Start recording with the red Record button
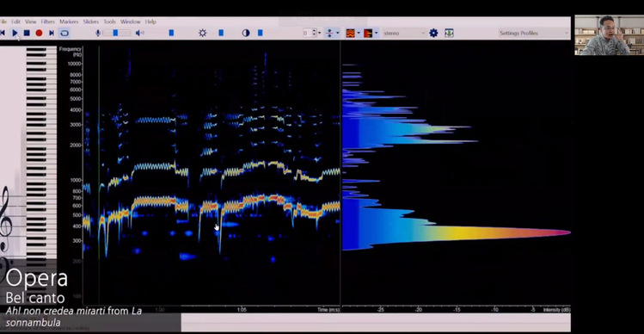 [39, 33]
